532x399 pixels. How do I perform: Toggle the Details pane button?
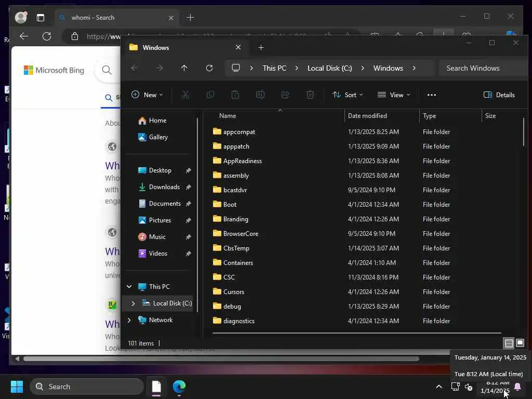(x=499, y=95)
